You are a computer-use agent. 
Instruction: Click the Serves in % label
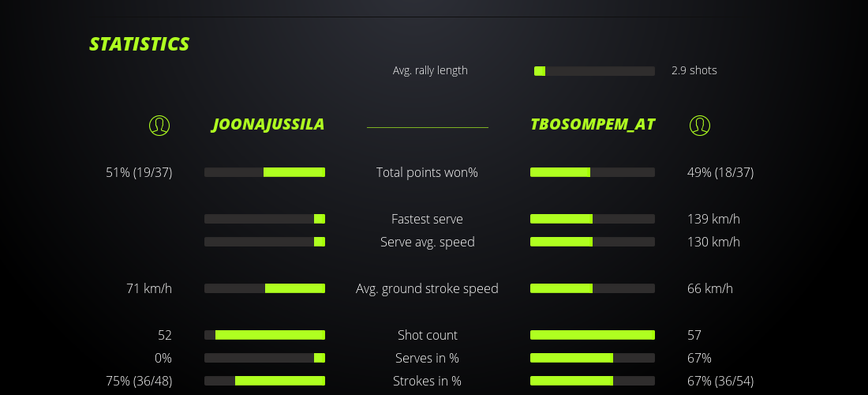tap(427, 358)
